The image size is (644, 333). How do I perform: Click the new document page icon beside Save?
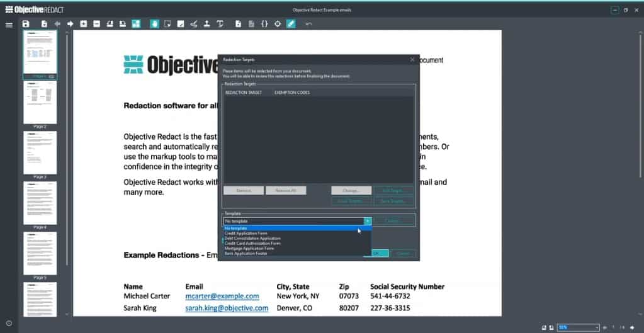pyautogui.click(x=44, y=24)
